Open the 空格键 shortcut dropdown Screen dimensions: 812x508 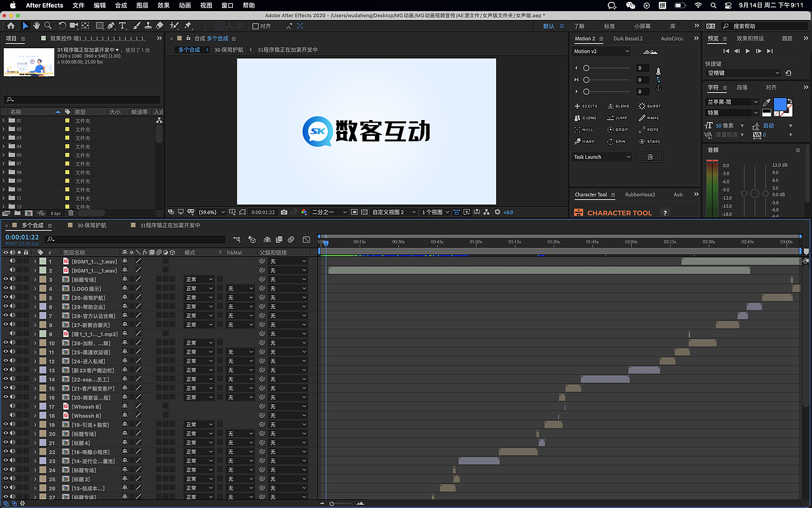[743, 73]
